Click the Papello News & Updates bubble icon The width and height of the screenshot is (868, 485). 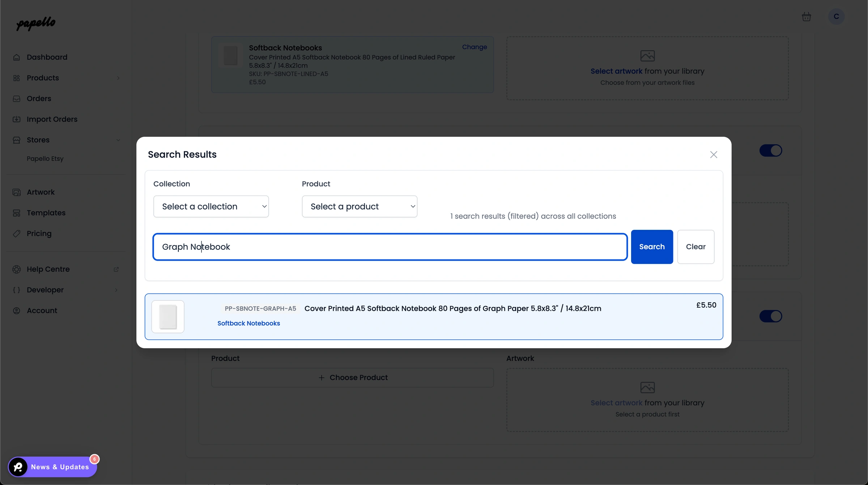[x=18, y=467]
